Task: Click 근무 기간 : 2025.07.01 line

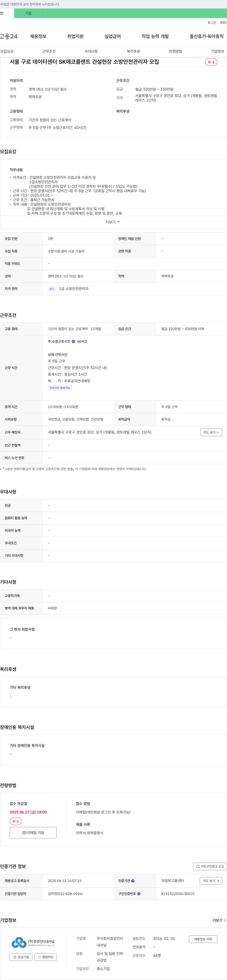Action: [32, 195]
